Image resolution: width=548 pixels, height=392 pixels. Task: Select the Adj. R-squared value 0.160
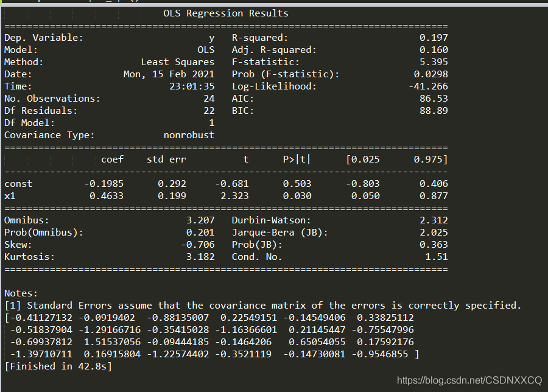click(x=434, y=50)
